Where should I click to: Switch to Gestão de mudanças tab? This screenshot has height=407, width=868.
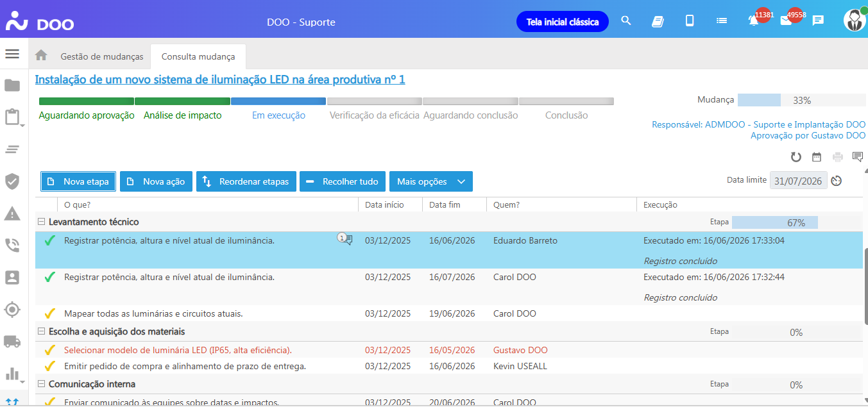coord(102,56)
